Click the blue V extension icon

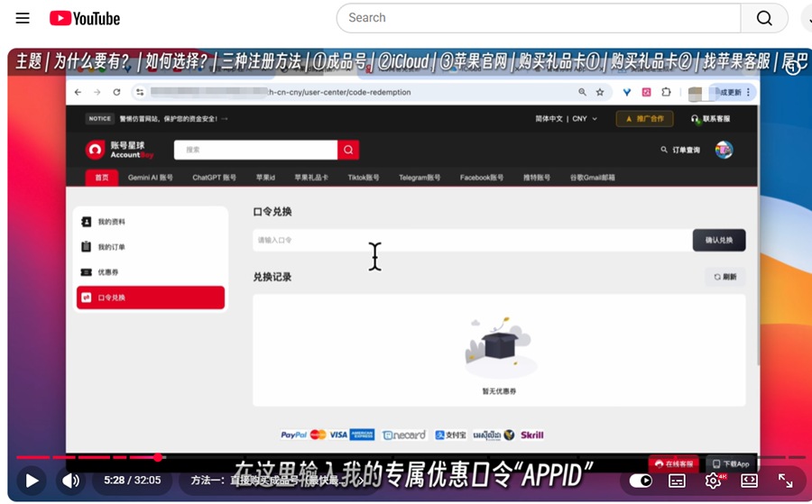click(627, 92)
